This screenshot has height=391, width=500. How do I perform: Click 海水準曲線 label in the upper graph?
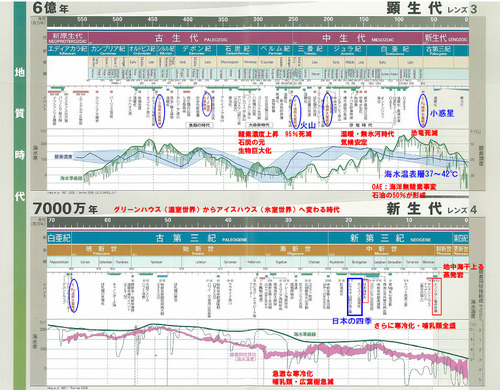pos(71,178)
